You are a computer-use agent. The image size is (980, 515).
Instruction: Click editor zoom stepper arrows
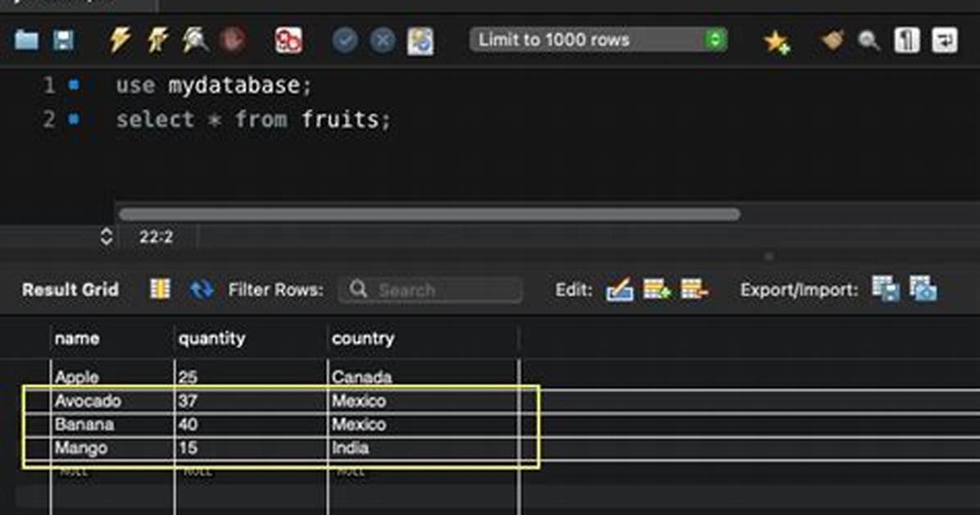coord(107,236)
